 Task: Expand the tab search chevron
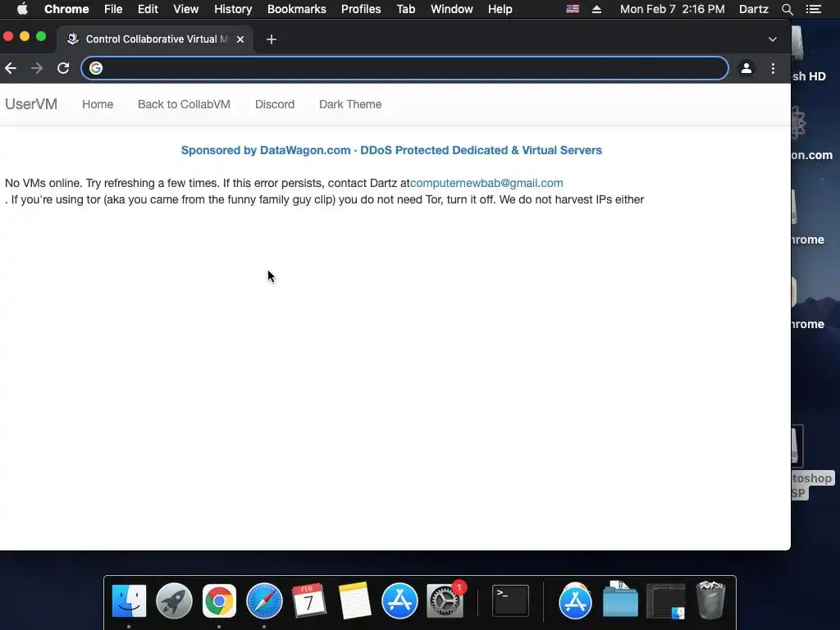(x=773, y=39)
